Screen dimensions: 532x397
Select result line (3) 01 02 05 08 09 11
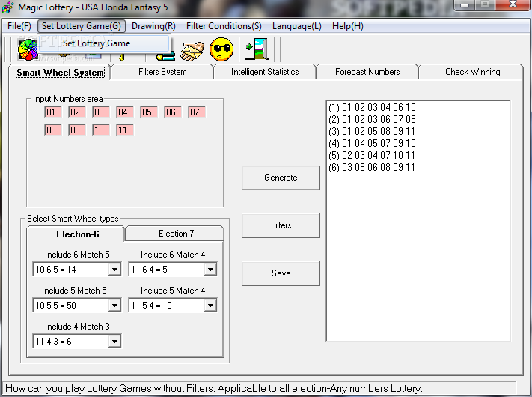372,131
